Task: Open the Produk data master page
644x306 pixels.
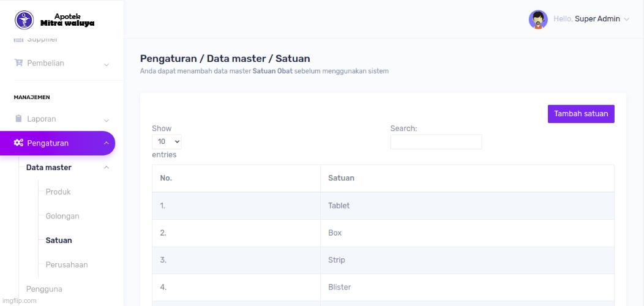Action: coord(58,192)
